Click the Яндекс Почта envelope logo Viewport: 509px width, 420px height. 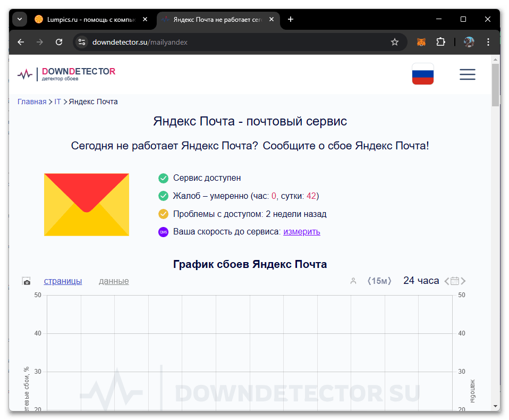[87, 205]
